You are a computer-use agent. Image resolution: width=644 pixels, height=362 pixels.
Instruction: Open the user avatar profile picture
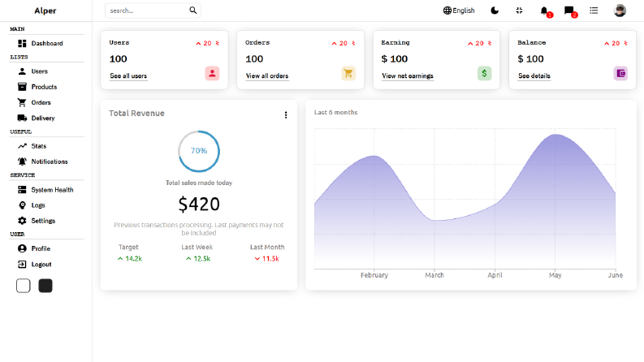coord(620,11)
